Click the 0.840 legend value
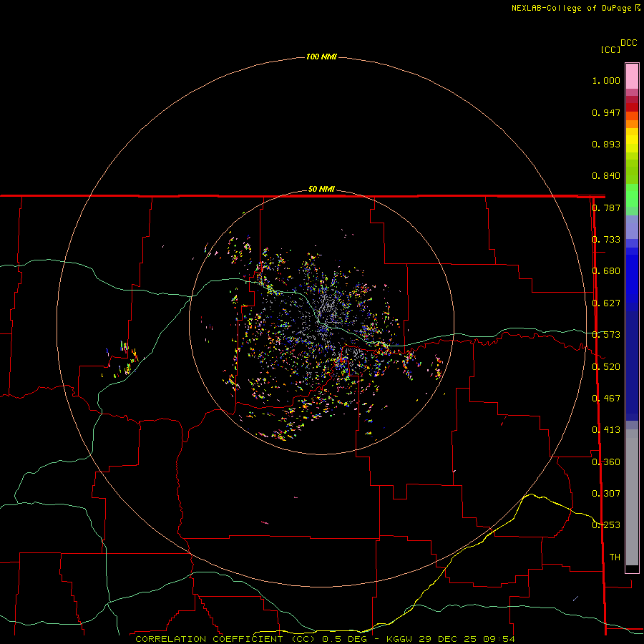 click(606, 176)
